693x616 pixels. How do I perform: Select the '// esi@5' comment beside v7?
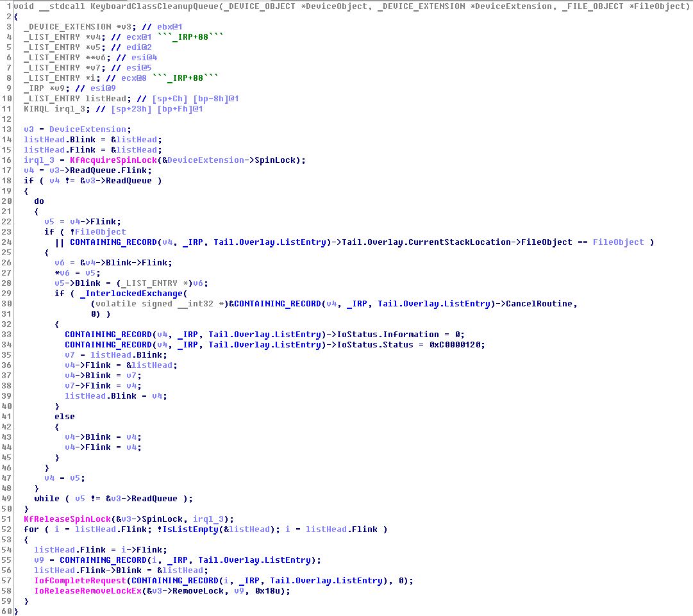pyautogui.click(x=131, y=67)
